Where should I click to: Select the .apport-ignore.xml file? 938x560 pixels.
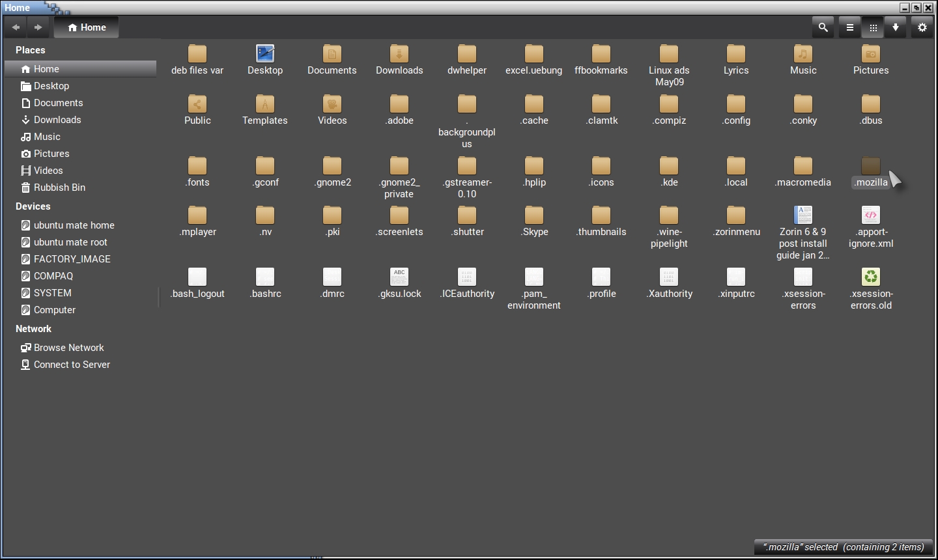coord(871,216)
